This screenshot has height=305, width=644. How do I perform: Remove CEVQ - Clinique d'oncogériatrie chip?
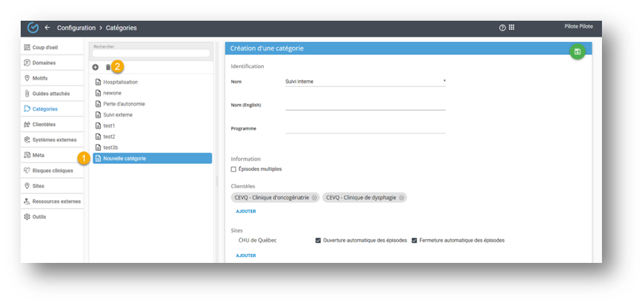tap(314, 198)
